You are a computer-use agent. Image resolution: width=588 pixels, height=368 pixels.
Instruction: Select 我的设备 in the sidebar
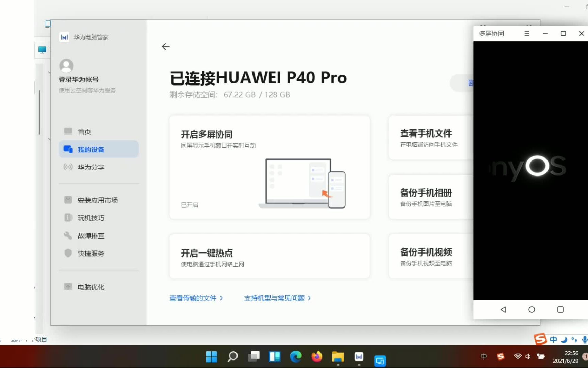pyautogui.click(x=91, y=149)
